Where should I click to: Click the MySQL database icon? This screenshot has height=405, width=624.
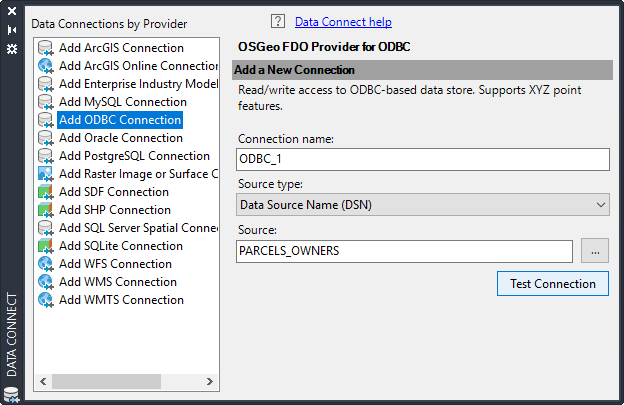point(45,102)
